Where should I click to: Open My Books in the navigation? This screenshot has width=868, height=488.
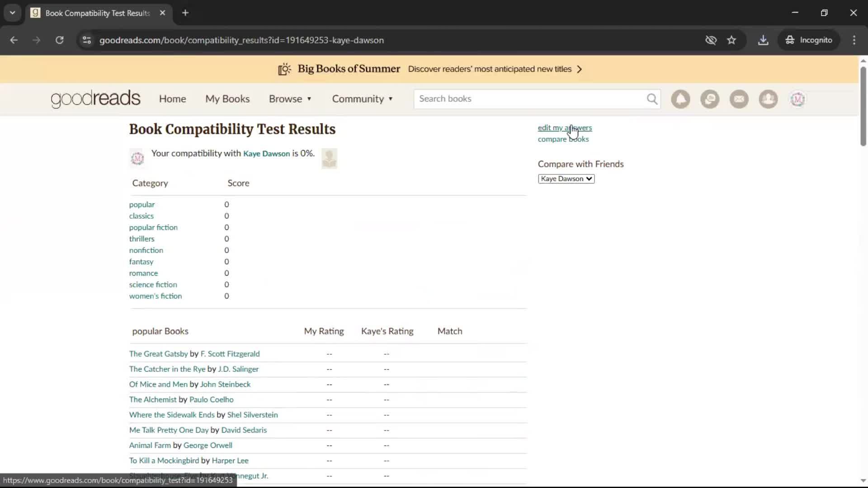pos(227,99)
